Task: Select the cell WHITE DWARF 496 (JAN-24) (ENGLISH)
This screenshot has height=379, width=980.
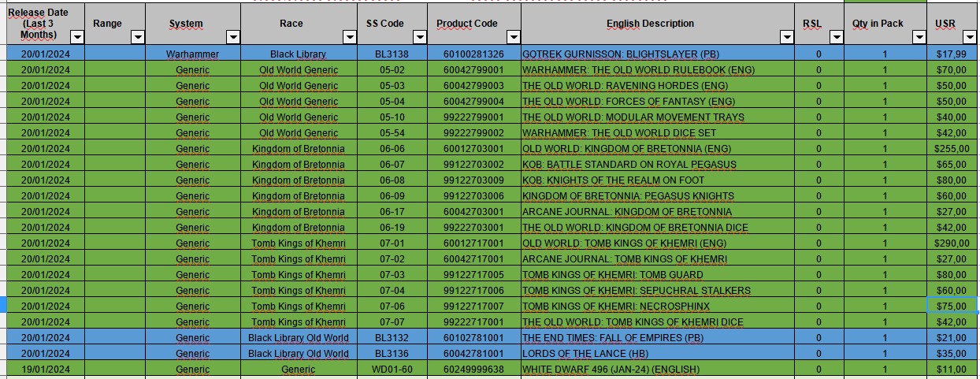Action: (x=658, y=369)
